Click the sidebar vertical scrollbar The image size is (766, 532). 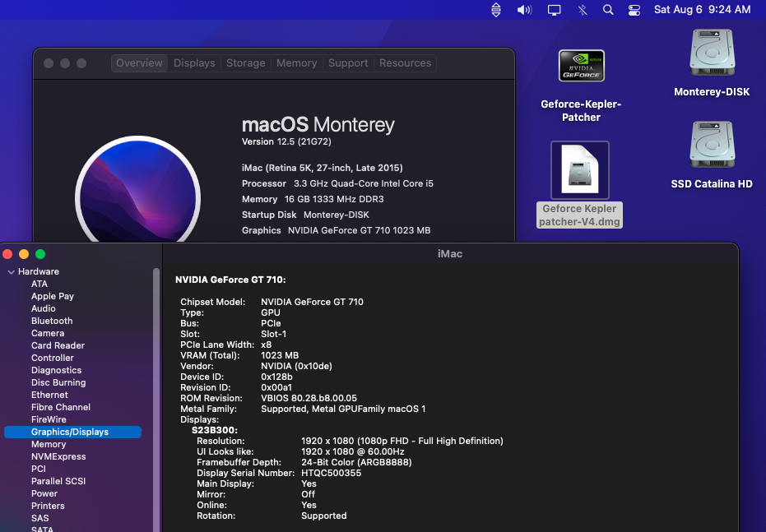[x=156, y=400]
